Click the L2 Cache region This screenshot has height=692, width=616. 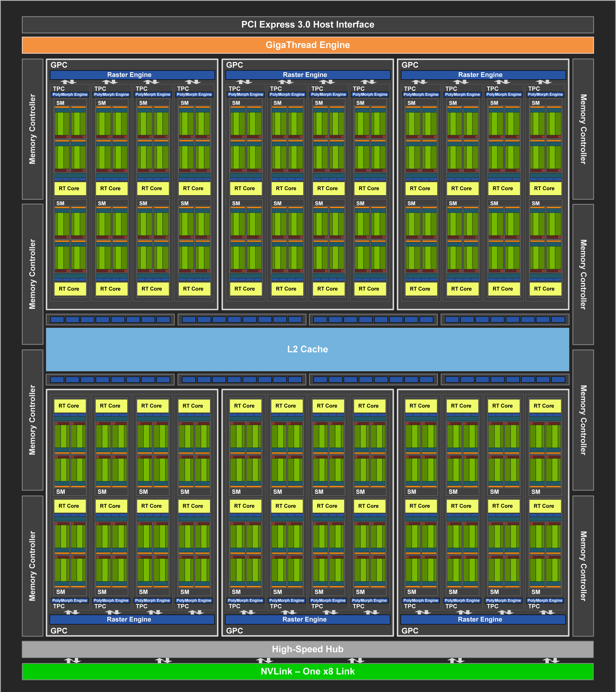click(308, 349)
